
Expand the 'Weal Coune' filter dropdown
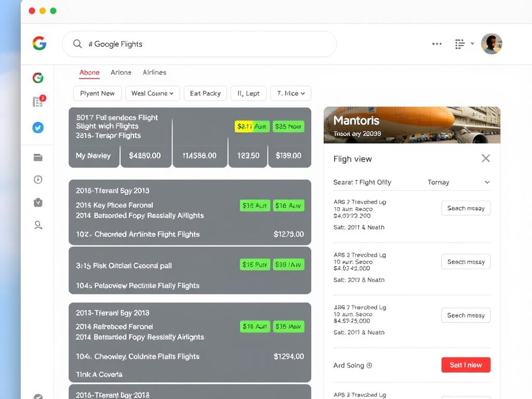pos(152,94)
